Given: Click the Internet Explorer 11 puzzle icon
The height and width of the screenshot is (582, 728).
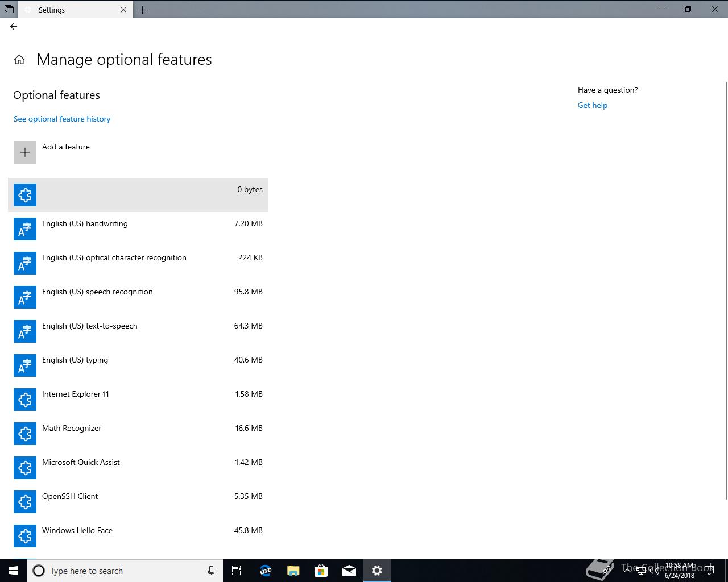Looking at the screenshot, I should (25, 400).
